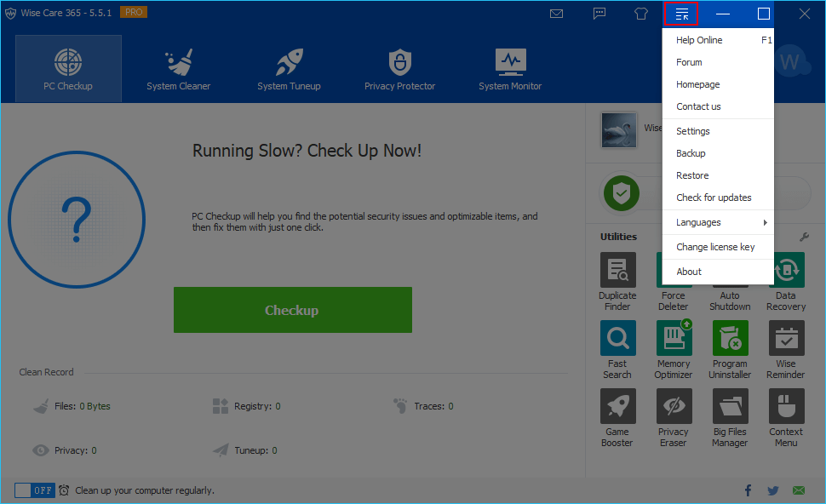Click the Wise Care 365 shield logo
The image size is (826, 504).
point(10,13)
